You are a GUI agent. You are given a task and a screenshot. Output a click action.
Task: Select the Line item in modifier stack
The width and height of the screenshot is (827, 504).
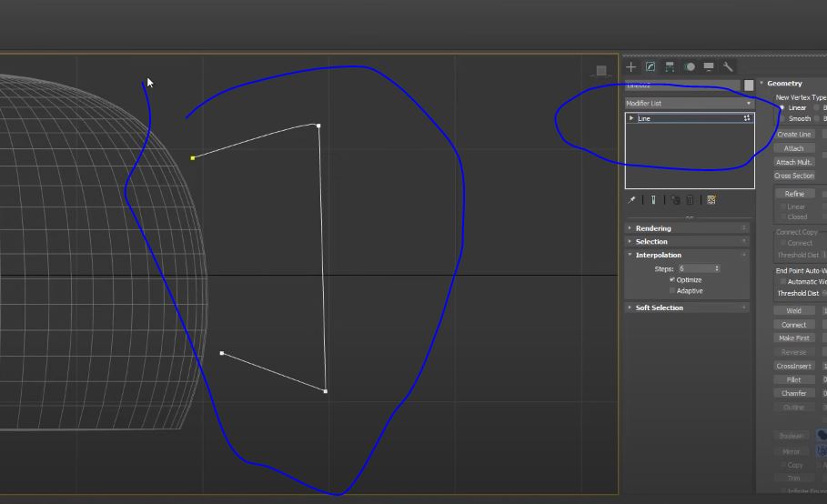tap(690, 118)
